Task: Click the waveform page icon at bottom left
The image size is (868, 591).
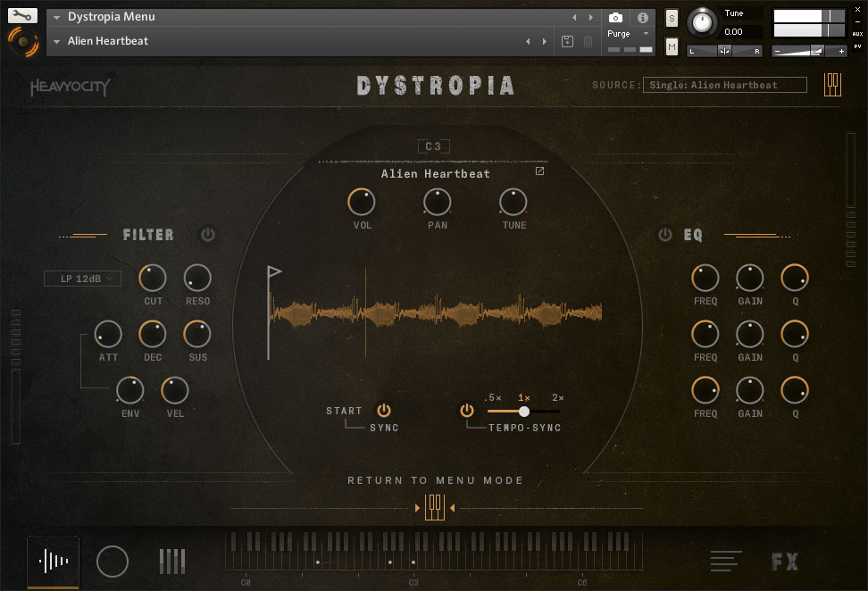Action: [54, 562]
